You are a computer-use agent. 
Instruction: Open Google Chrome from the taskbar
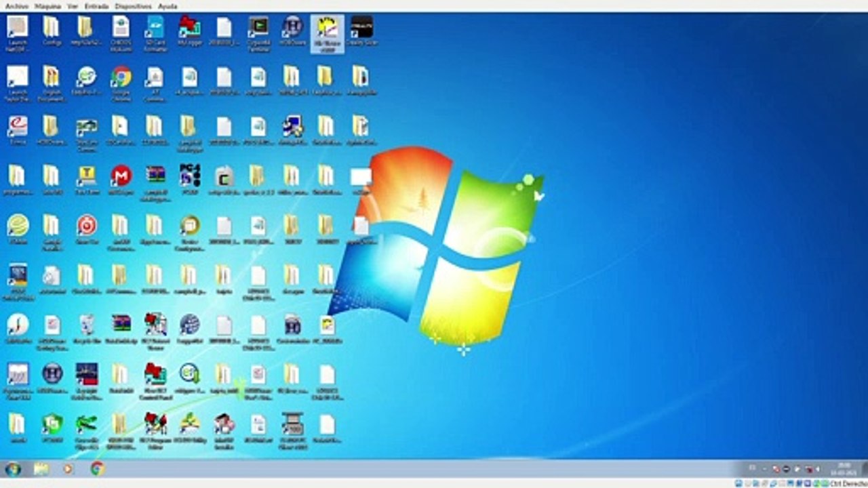coord(98,468)
